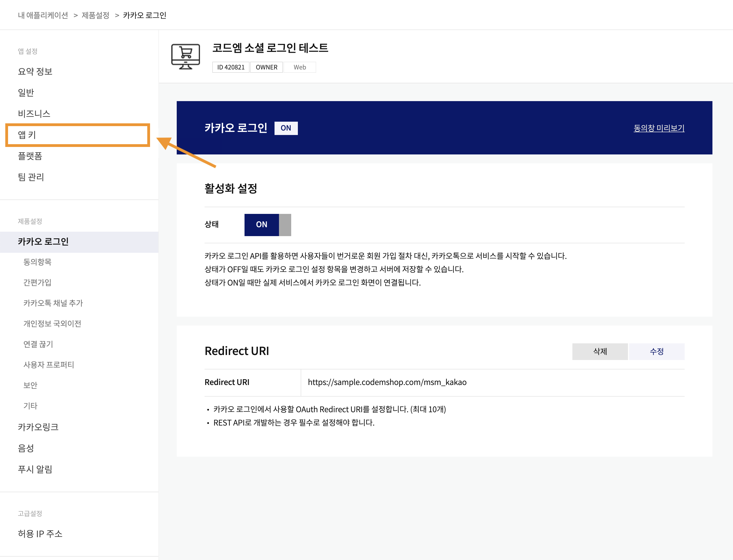Viewport: 733px width, 560px height.
Task: Open 팀 관리 page
Action: coord(31,177)
